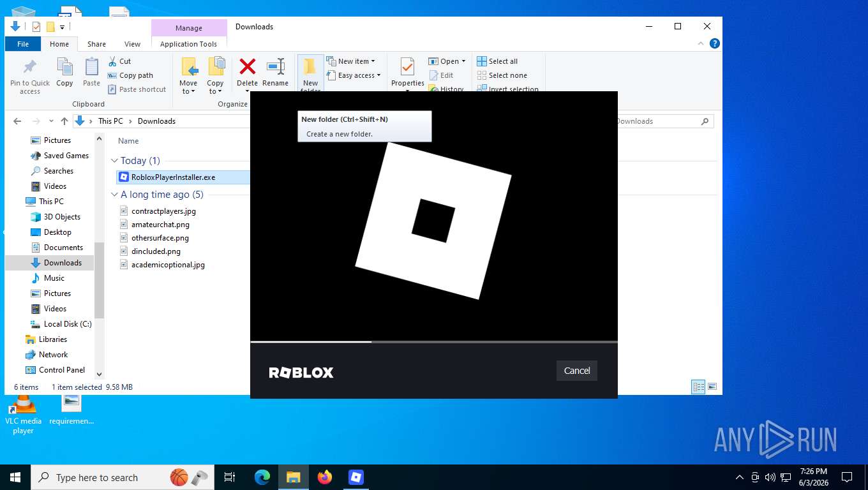Open the File tab

coord(23,44)
